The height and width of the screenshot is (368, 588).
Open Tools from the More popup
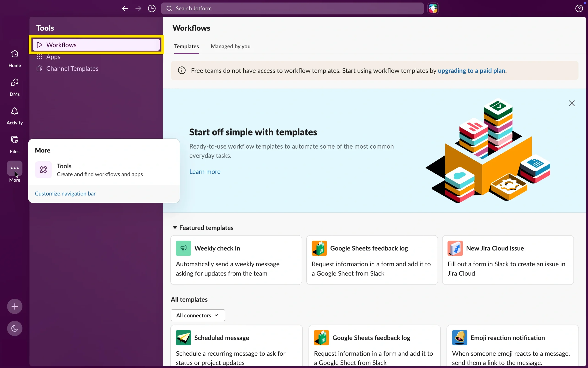(104, 170)
